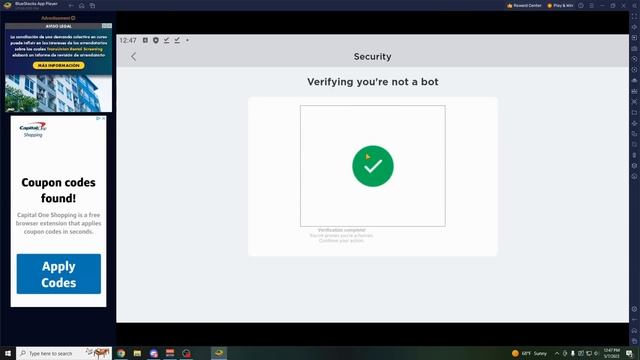Click the 12:47 Android clock

pos(128,40)
